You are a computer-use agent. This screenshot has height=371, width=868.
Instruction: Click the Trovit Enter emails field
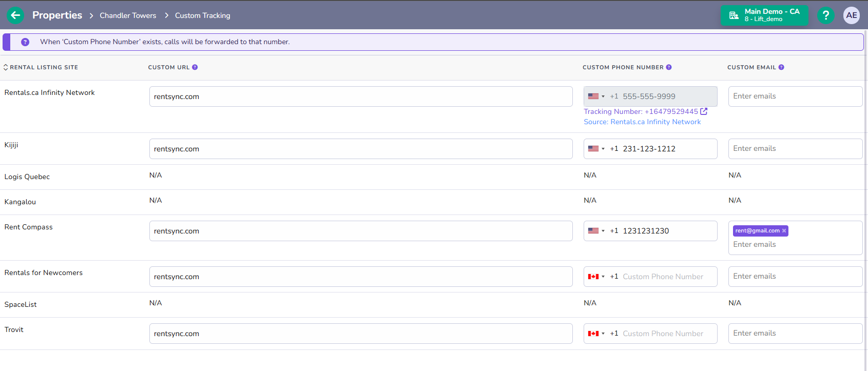[795, 334]
